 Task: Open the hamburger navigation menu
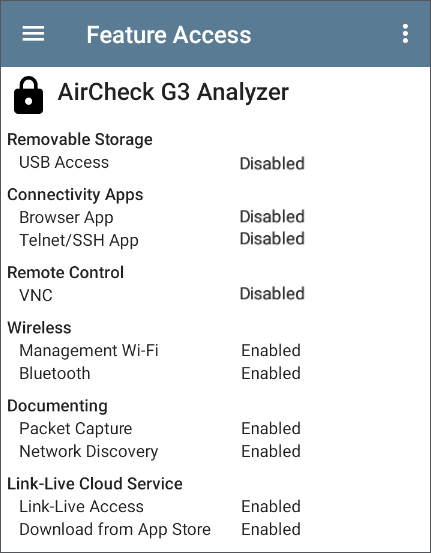pos(34,34)
